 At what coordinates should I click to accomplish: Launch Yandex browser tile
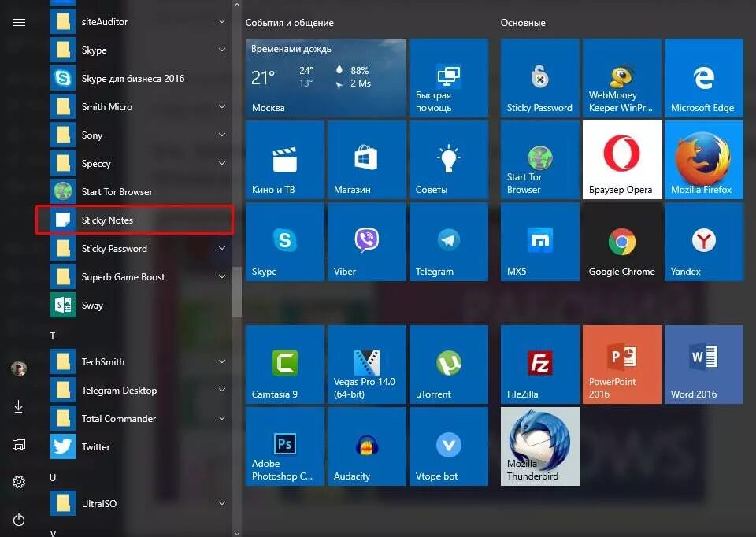click(x=704, y=242)
